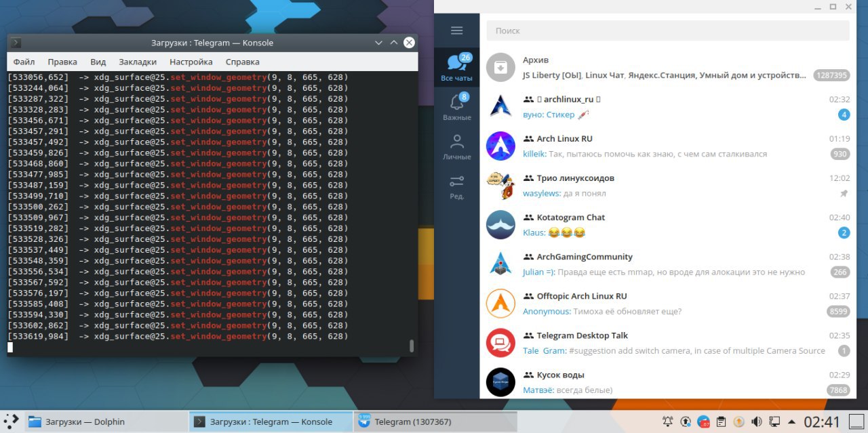
Task: Open the Справка menu in Konsole
Action: pos(243,62)
